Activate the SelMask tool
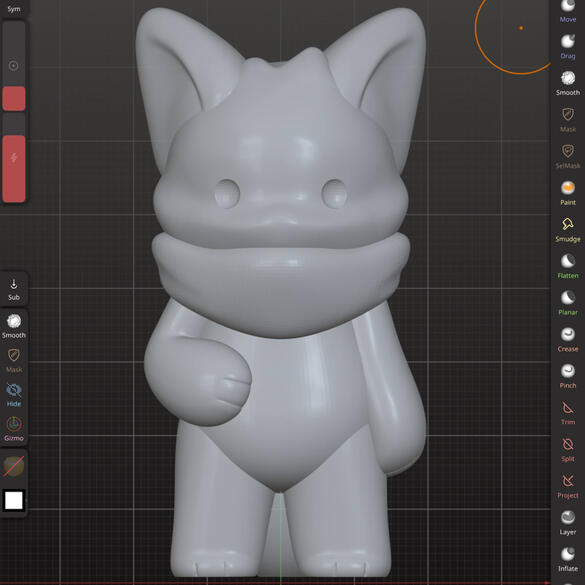The height and width of the screenshot is (585, 585). coord(567,156)
